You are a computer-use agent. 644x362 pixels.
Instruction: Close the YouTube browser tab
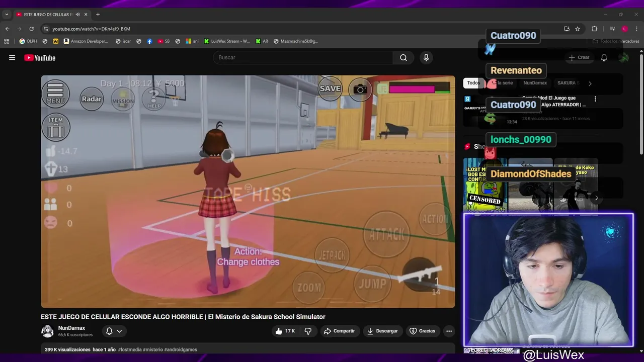coord(86,15)
